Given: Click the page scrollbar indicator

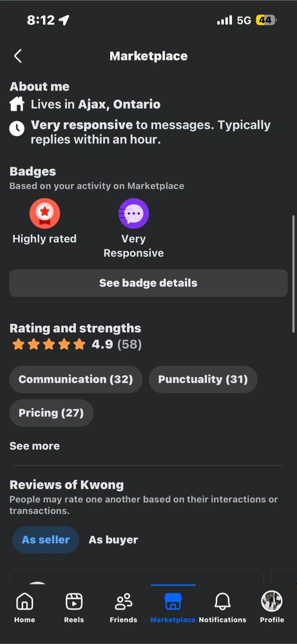Looking at the screenshot, I should click(293, 274).
